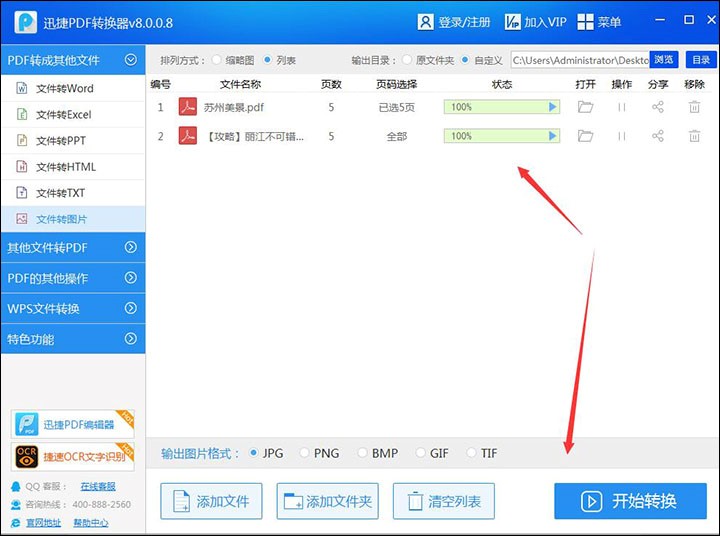Choose 自定义 output directory option
This screenshot has height=536, width=720.
pyautogui.click(x=465, y=60)
